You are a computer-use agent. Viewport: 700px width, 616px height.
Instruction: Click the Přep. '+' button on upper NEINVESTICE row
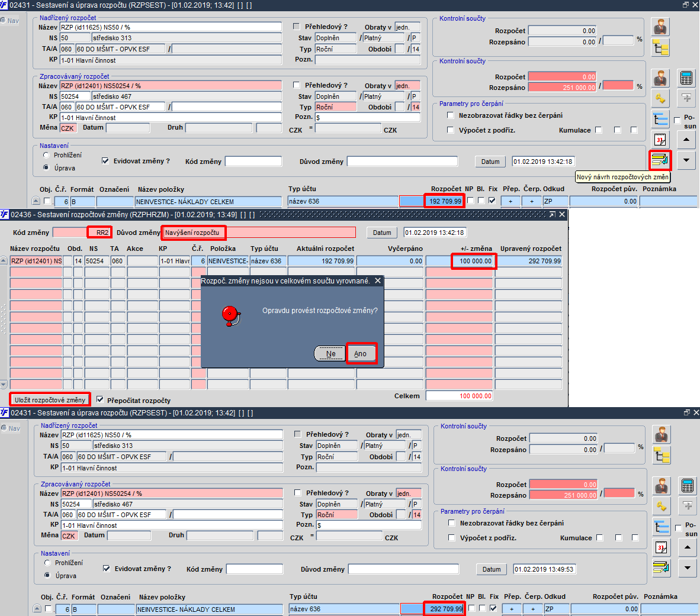[x=510, y=201]
